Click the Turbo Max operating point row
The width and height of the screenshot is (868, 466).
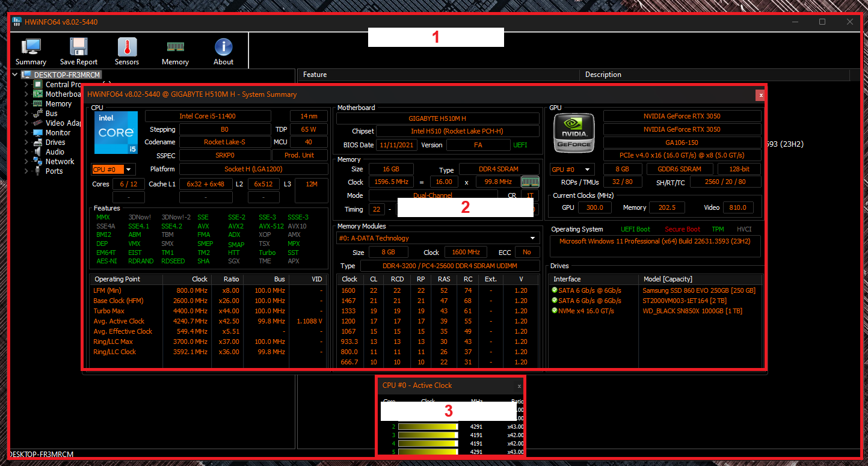[209, 311]
